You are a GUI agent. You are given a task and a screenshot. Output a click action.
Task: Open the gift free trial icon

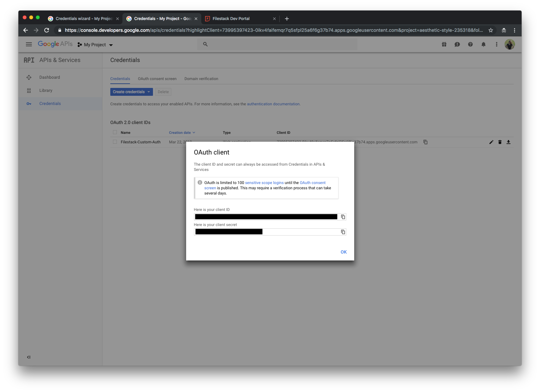pyautogui.click(x=444, y=44)
